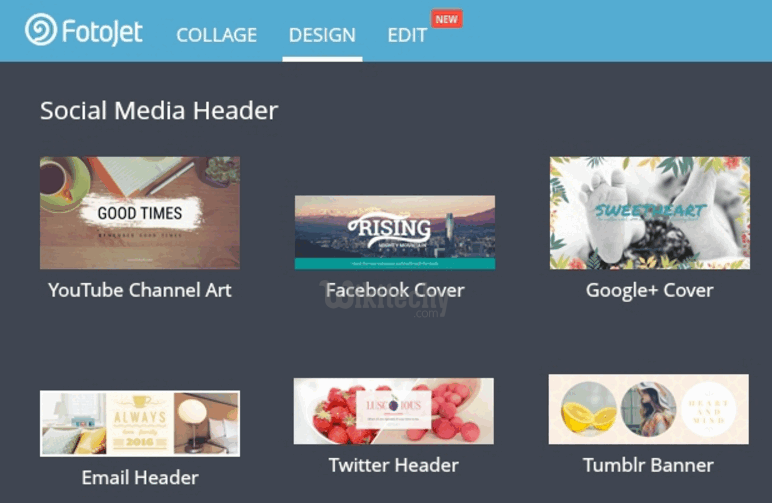Select the Luscious strawberries Twitter thumbnail
Image resolution: width=772 pixels, height=503 pixels.
click(394, 411)
